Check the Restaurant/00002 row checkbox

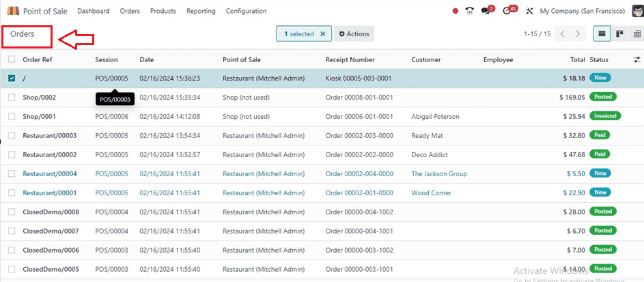(x=12, y=155)
